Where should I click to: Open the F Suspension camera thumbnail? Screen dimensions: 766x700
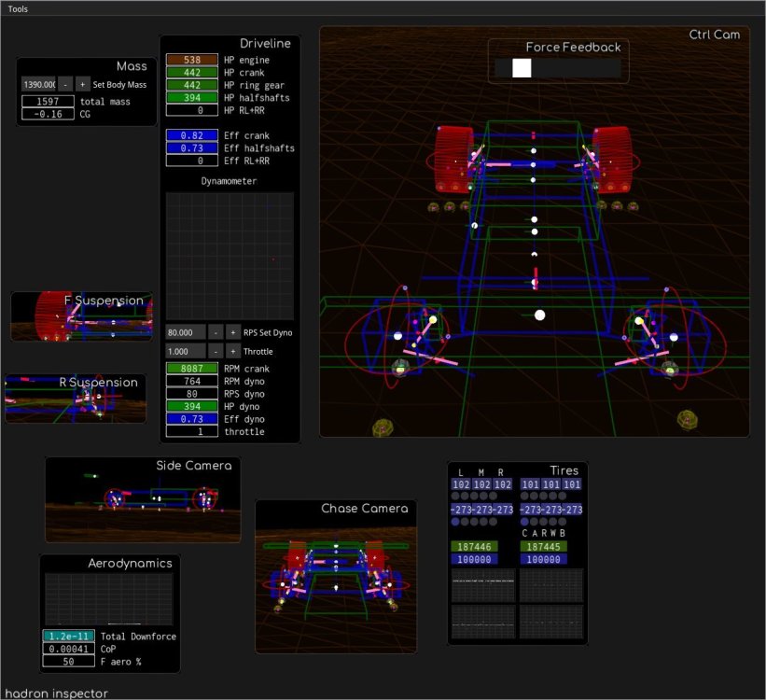coord(81,316)
